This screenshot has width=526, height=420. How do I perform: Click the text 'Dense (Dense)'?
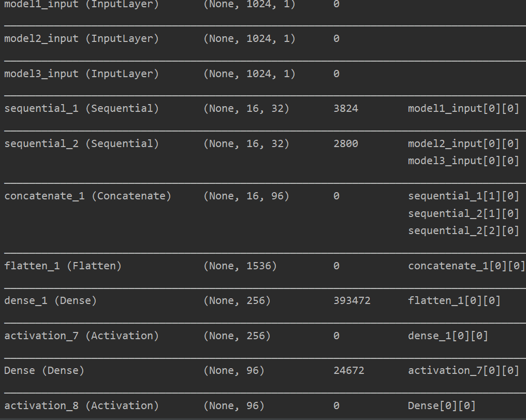click(x=44, y=370)
